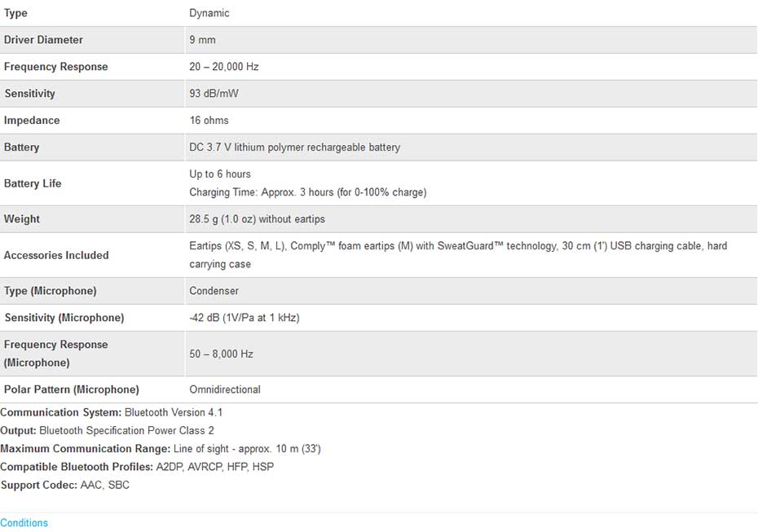
Task: Click the 50 – 8,000 Hz value
Action: tap(221, 354)
